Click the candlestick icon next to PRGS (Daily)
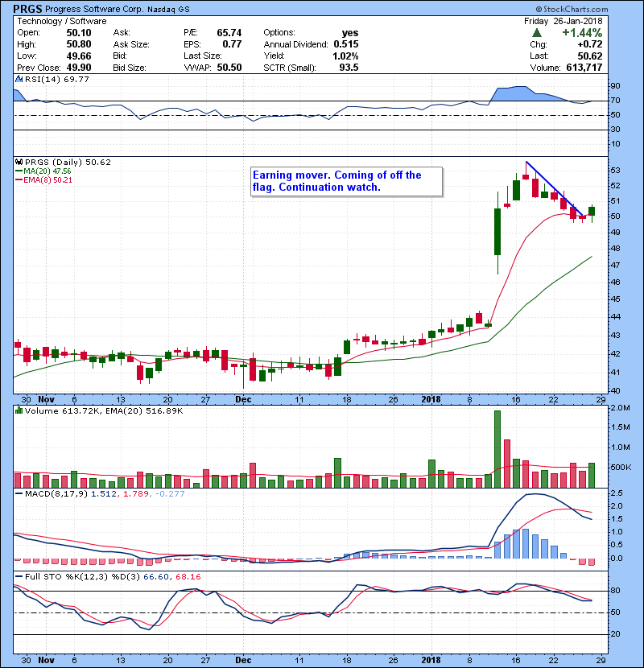Image resolution: width=644 pixels, height=668 pixels. pyautogui.click(x=19, y=162)
